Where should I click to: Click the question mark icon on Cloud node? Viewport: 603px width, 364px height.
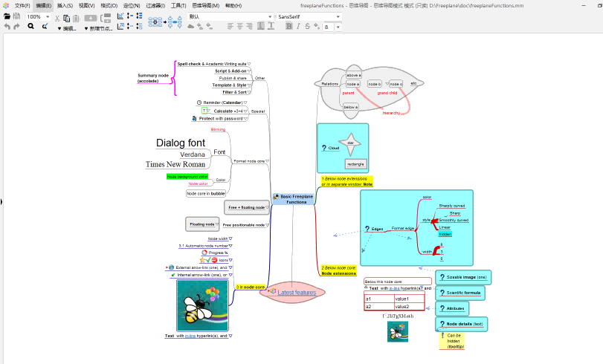[x=324, y=148]
